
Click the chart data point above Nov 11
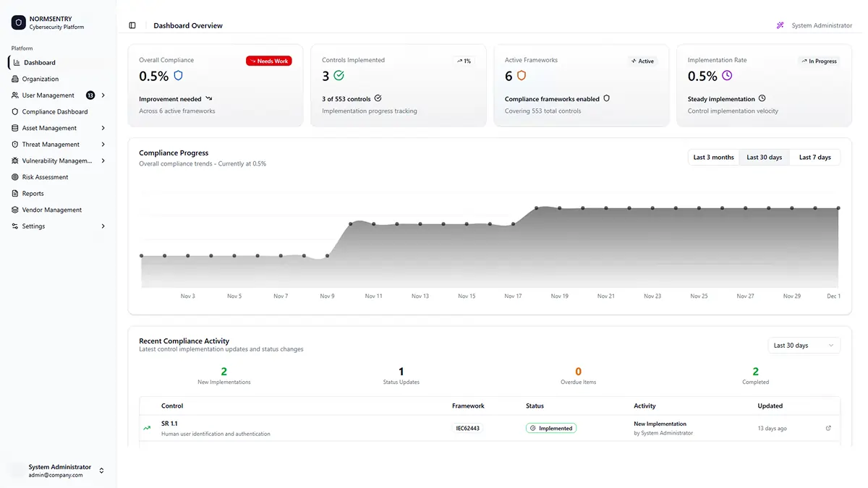pos(374,224)
